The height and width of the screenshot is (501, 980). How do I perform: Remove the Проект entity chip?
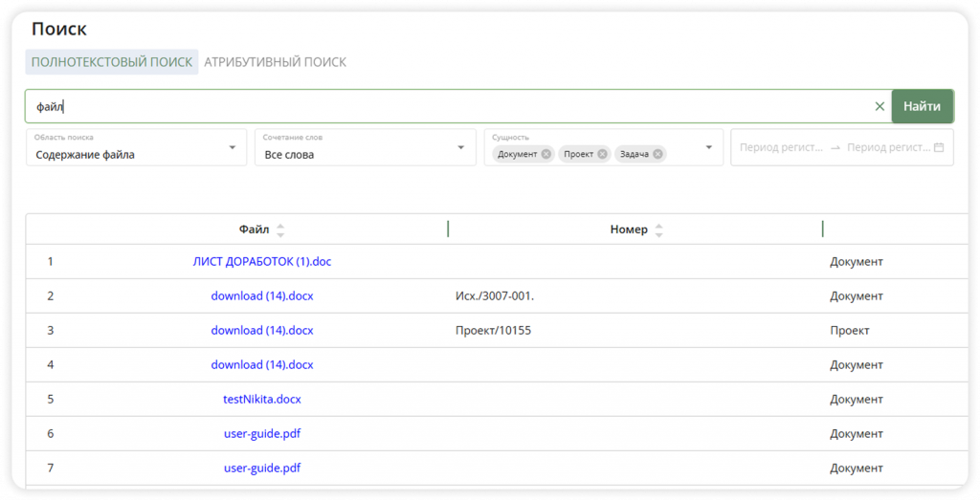602,154
